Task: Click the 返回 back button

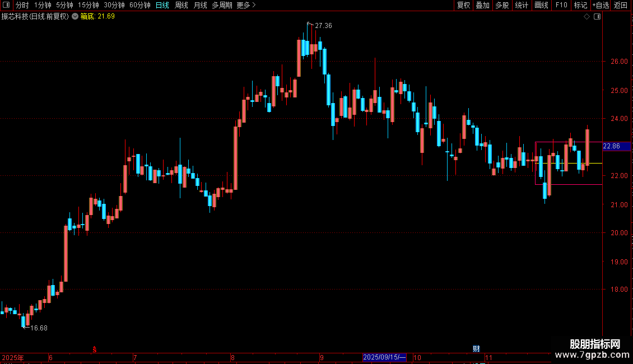Action: coord(621,5)
